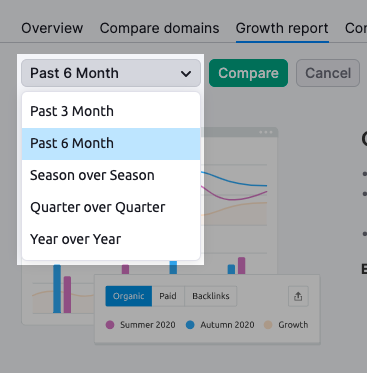Click the green Compare button

coord(248,73)
